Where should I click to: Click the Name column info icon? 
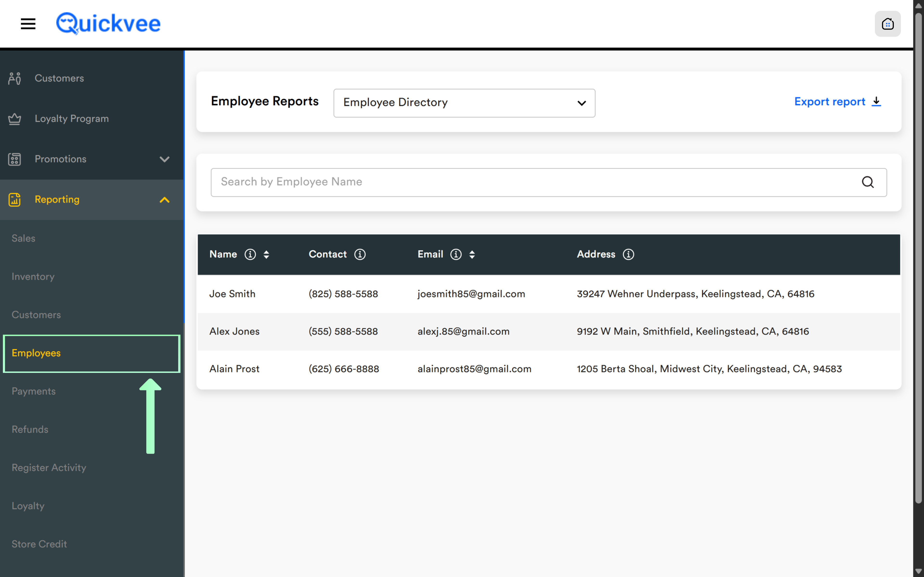point(250,254)
